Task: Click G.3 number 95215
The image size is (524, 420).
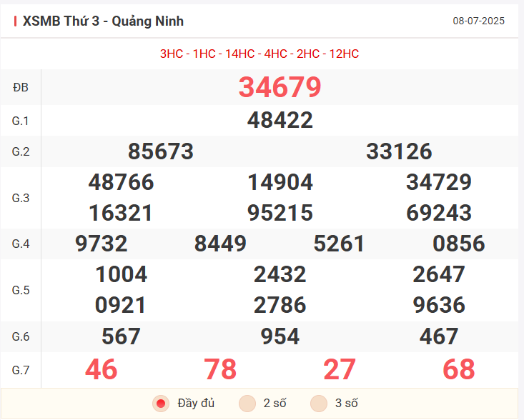Action: coord(280,213)
